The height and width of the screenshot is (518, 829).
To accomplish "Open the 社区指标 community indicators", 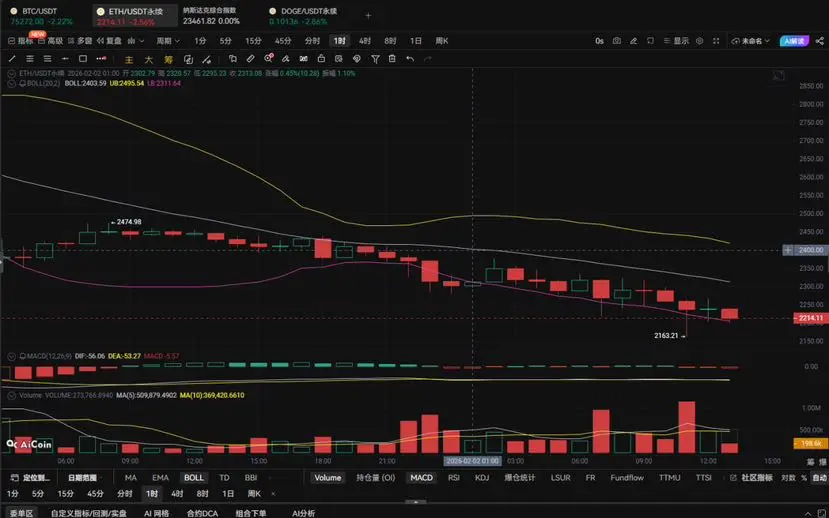I will click(x=752, y=478).
